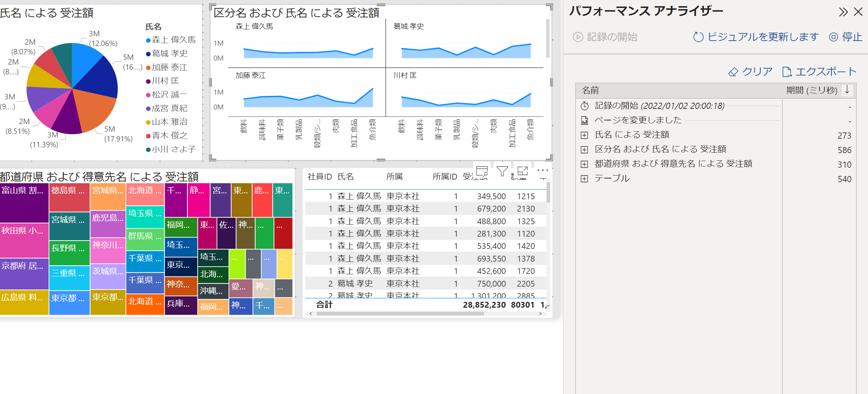
Task: Click the drill-through table magnifier icon
Action: click(482, 171)
